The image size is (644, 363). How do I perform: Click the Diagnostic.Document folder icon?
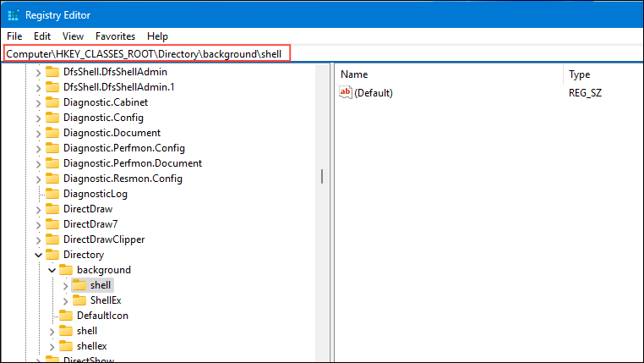[x=52, y=132]
